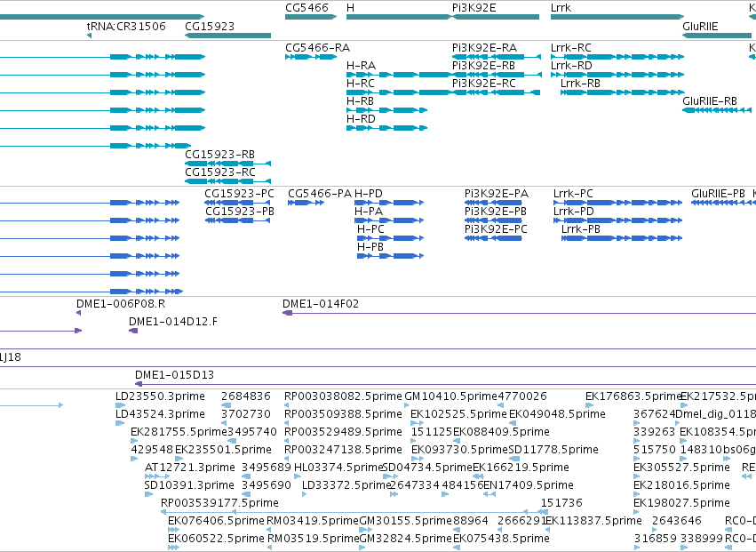The image size is (756, 552).
Task: Click the Lrrk-RB transcript label
Action: [x=580, y=84]
